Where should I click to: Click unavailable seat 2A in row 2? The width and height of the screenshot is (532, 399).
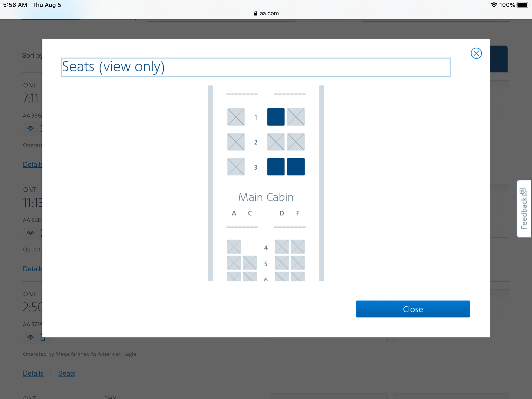click(x=236, y=142)
